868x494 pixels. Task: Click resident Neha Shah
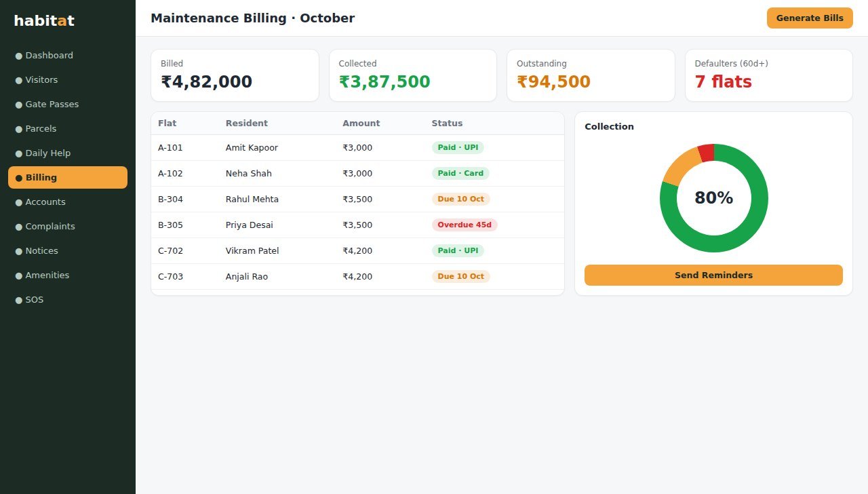[x=249, y=174]
